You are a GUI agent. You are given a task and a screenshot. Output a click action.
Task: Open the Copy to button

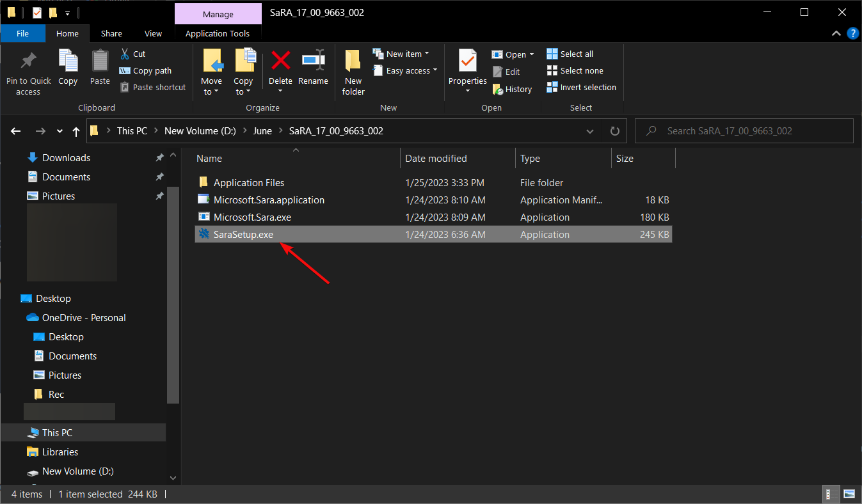[243, 72]
